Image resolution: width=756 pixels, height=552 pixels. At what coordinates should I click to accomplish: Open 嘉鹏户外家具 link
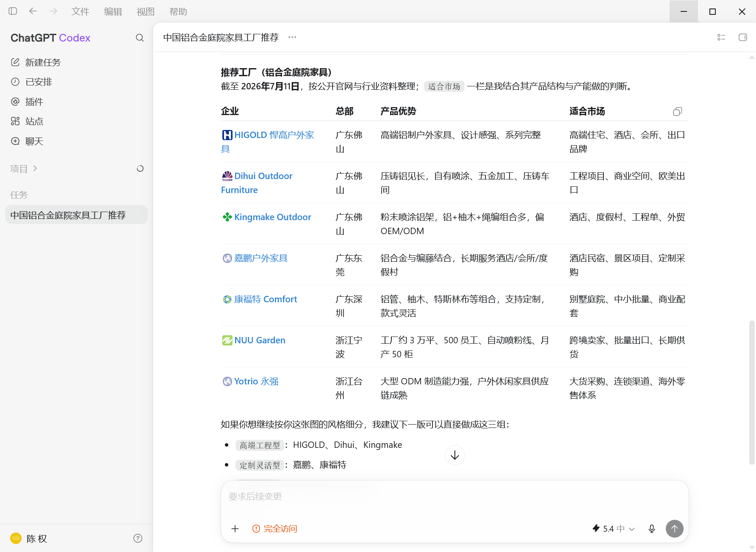(255, 258)
